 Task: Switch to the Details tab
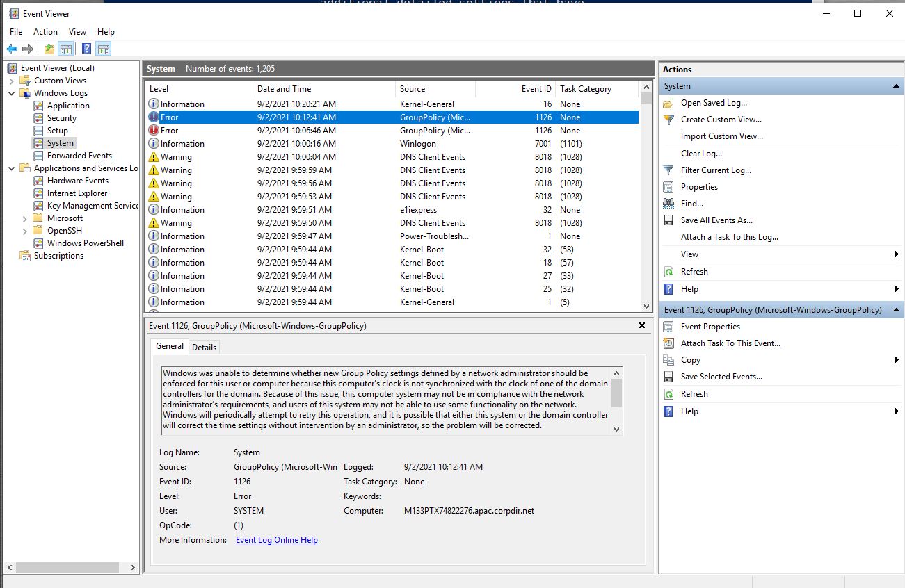pyautogui.click(x=204, y=346)
